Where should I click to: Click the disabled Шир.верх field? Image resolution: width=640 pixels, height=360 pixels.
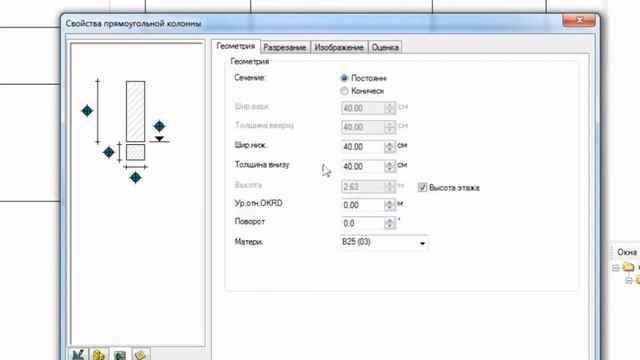[362, 108]
